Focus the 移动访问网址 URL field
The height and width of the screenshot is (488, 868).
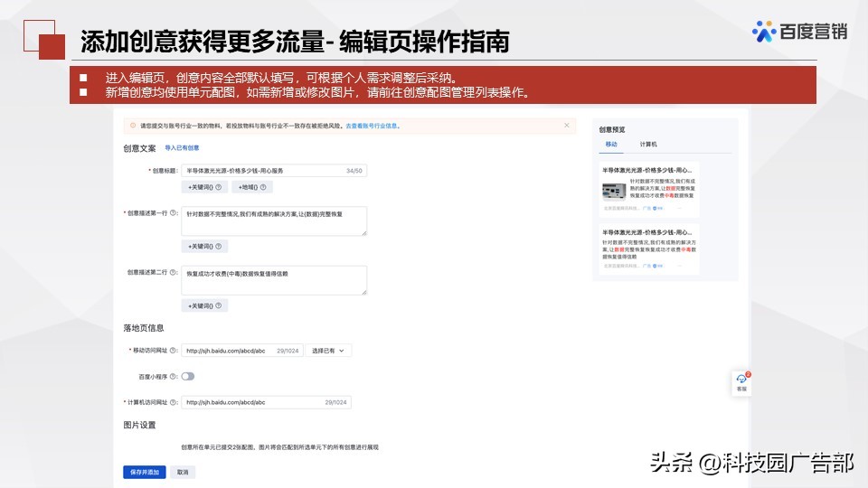click(x=242, y=351)
